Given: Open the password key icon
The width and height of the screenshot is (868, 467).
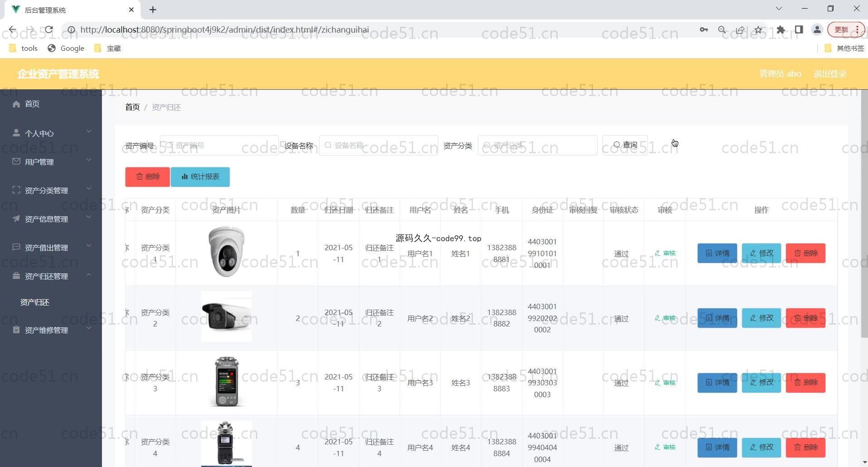Looking at the screenshot, I should pos(704,30).
